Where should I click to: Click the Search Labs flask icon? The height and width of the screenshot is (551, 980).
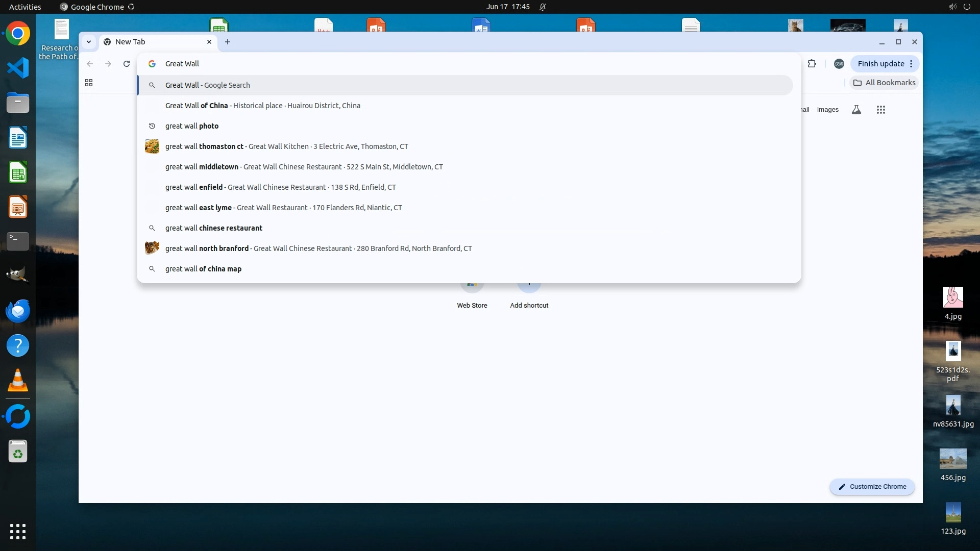(x=856, y=110)
